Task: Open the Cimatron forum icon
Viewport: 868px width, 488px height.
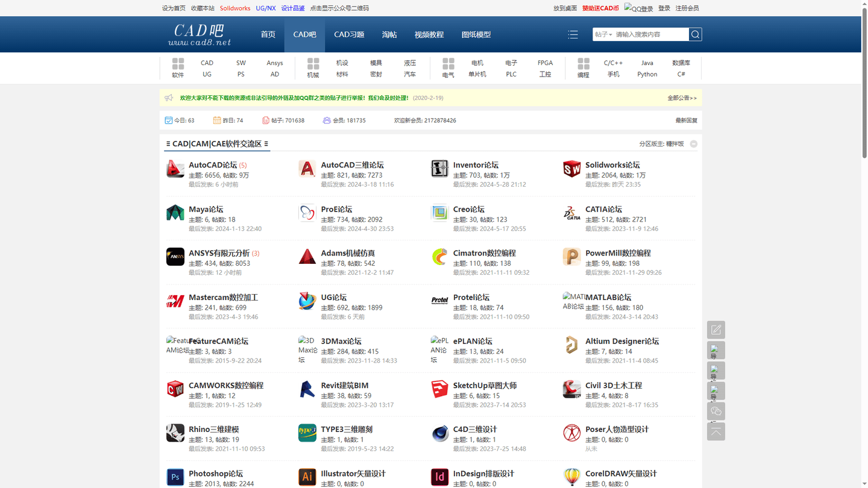Action: click(x=439, y=257)
